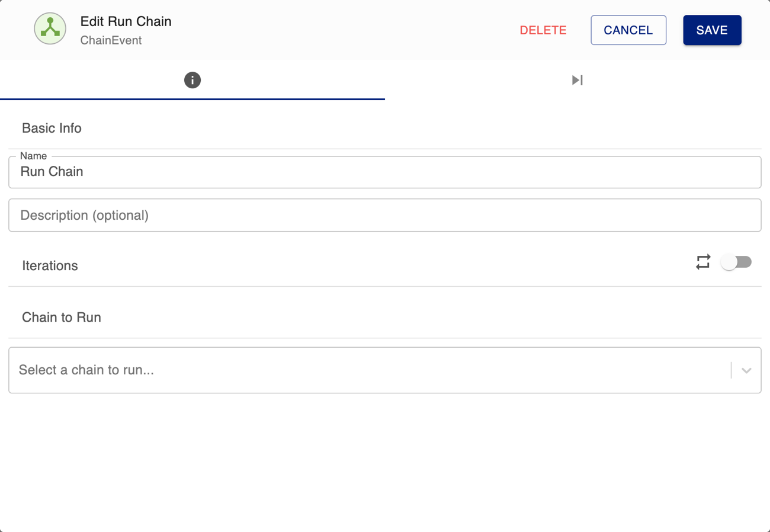Click the loop iterations icon
Viewport: 770px width, 532px height.
coord(703,262)
